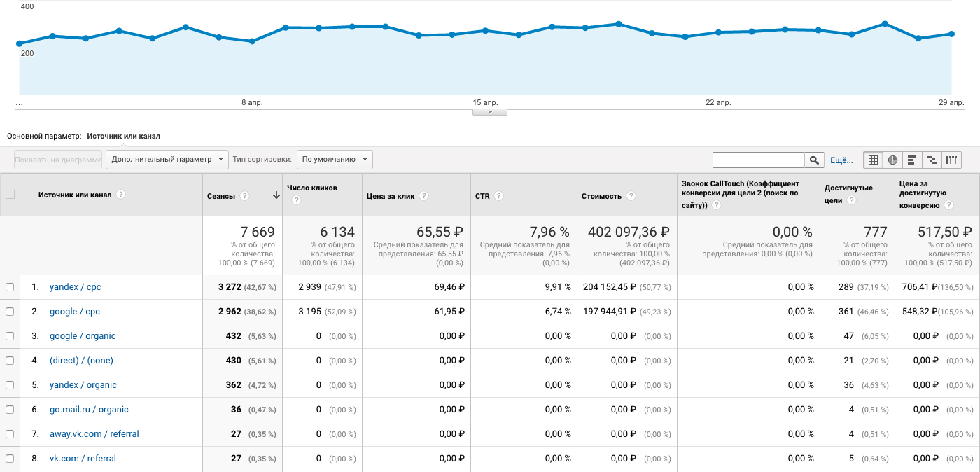Switch to the pie chart view icon
Screen dimensions: 980x472
[x=892, y=160]
